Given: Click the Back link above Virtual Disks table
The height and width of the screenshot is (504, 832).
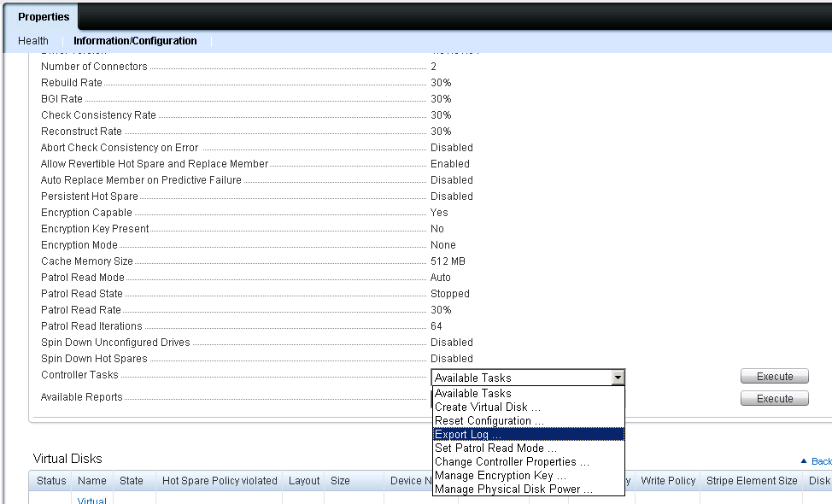Looking at the screenshot, I should tap(818, 460).
